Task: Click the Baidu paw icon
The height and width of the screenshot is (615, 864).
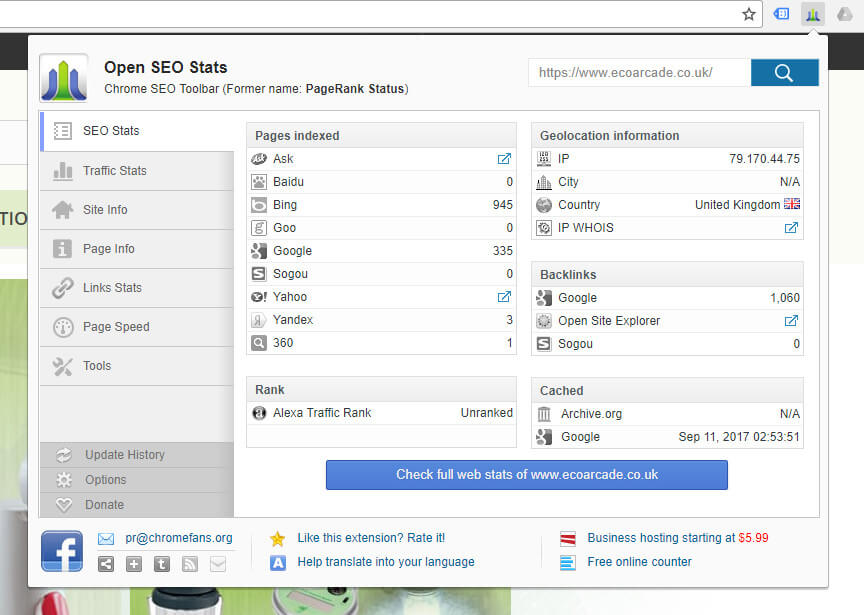Action: [x=259, y=182]
